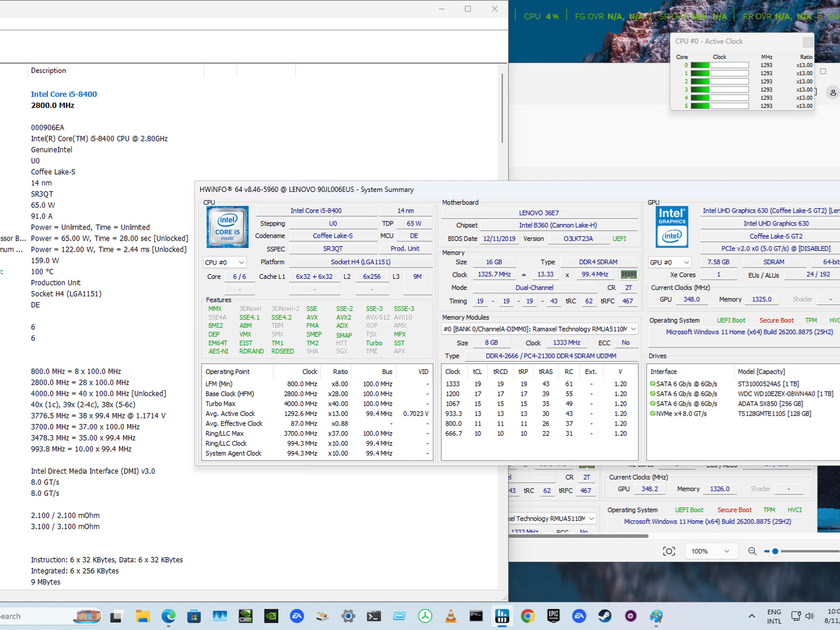Click the Coffee Lake-S codename field
Screen dimensions: 840x630
click(x=333, y=236)
